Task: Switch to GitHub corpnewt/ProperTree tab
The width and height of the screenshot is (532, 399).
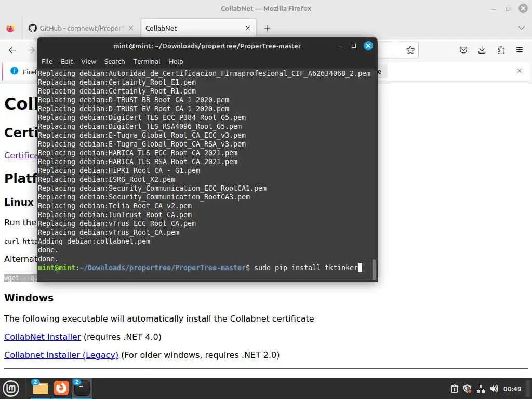Action: click(x=81, y=28)
